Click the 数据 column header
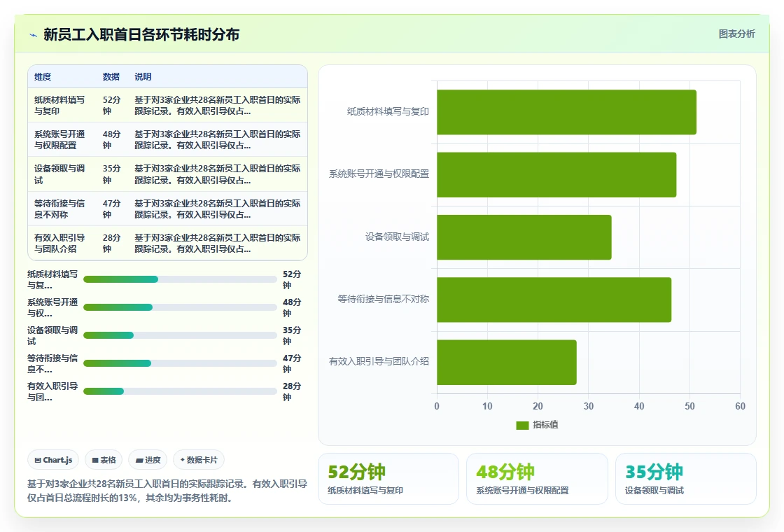Screen dimensions: 784x532 coord(111,76)
